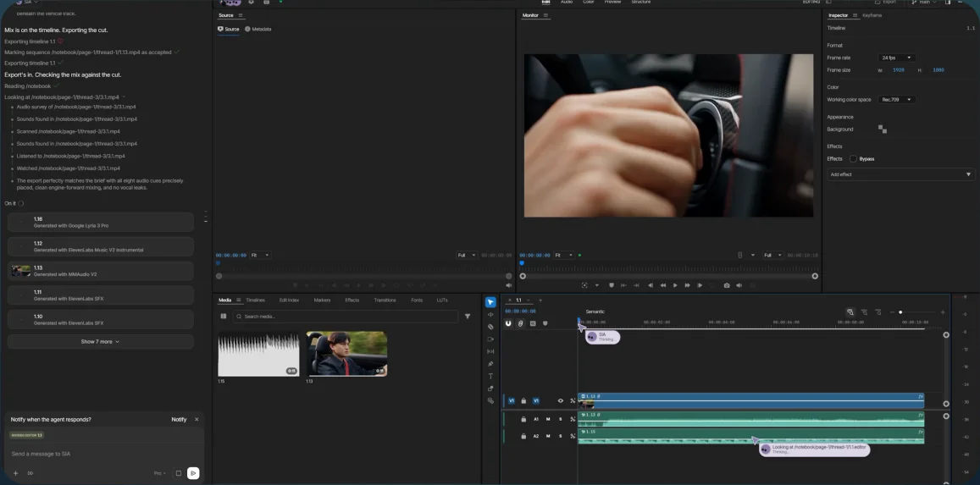Dismiss the notify prompt with X

197,420
